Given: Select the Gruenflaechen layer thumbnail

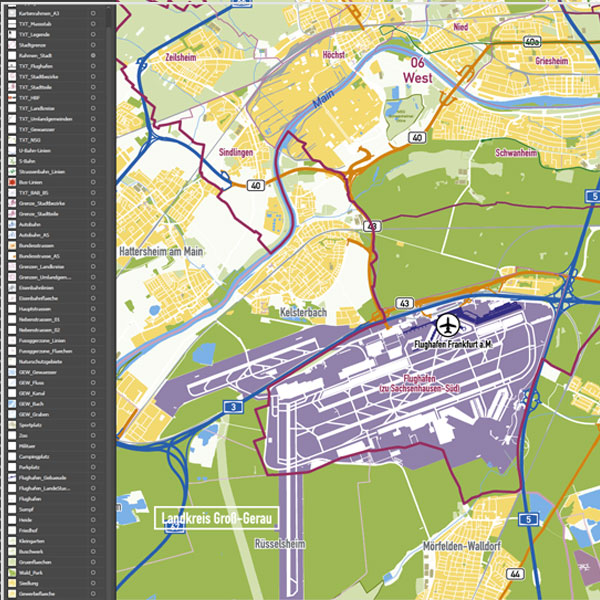Looking at the screenshot, I should [x=12, y=562].
